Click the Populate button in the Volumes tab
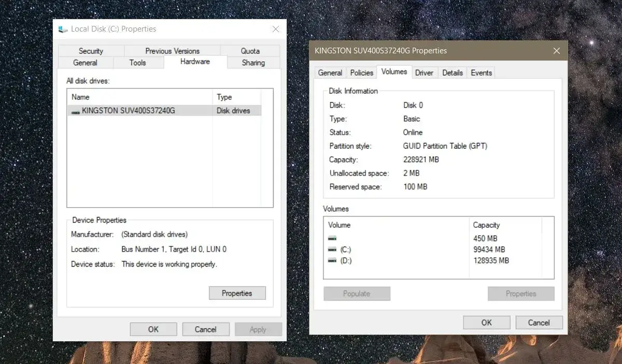Image resolution: width=622 pixels, height=364 pixels. point(357,294)
